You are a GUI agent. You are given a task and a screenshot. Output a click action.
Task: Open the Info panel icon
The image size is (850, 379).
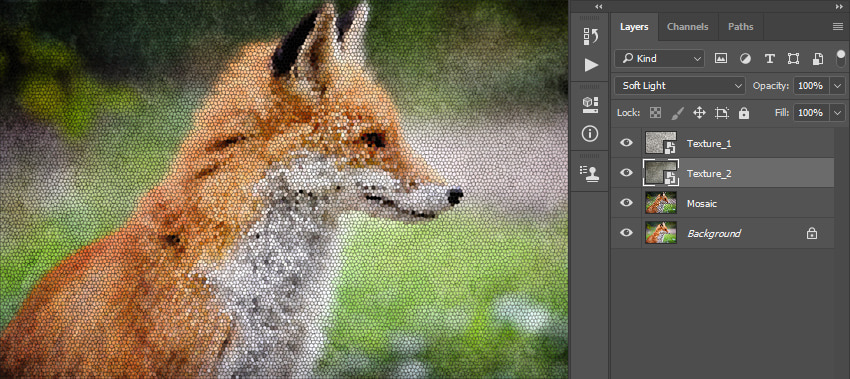pos(590,133)
